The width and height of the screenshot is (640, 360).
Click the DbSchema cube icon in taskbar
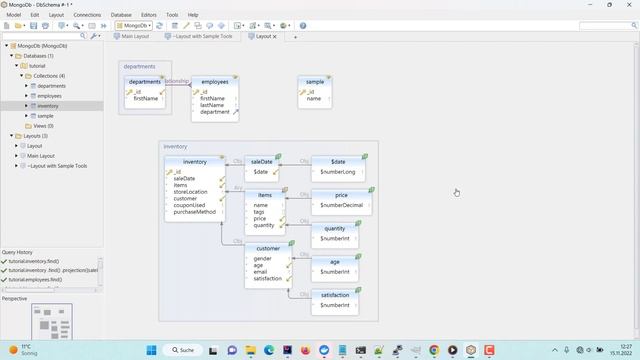tap(471, 350)
